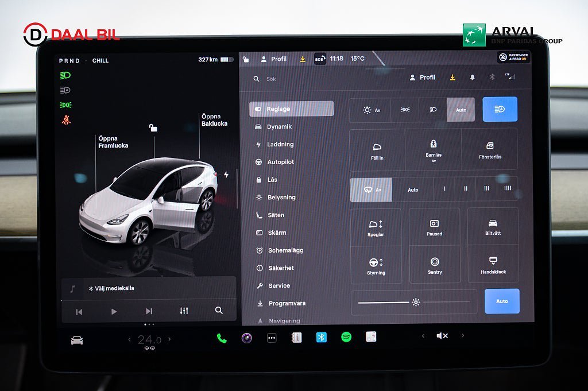Open Profil dropdown in settings header
The image size is (588, 391).
423,78
